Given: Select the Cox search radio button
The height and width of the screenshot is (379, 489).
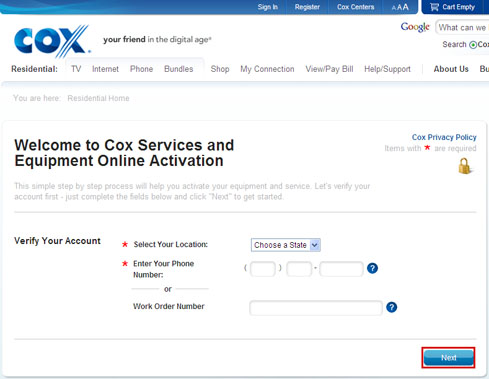Looking at the screenshot, I should [473, 45].
